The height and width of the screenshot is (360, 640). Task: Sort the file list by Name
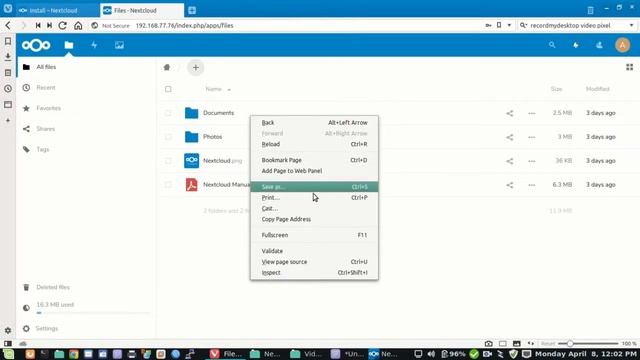[213, 89]
